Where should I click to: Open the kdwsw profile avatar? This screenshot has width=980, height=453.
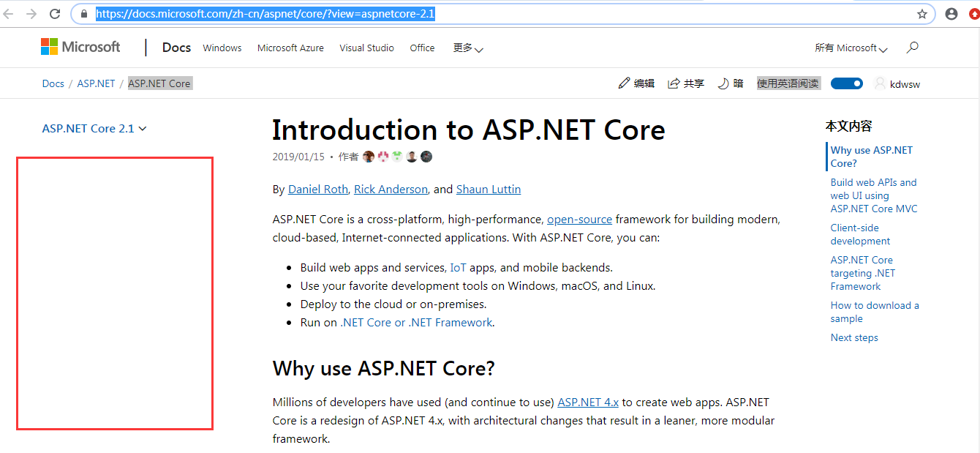(x=880, y=83)
